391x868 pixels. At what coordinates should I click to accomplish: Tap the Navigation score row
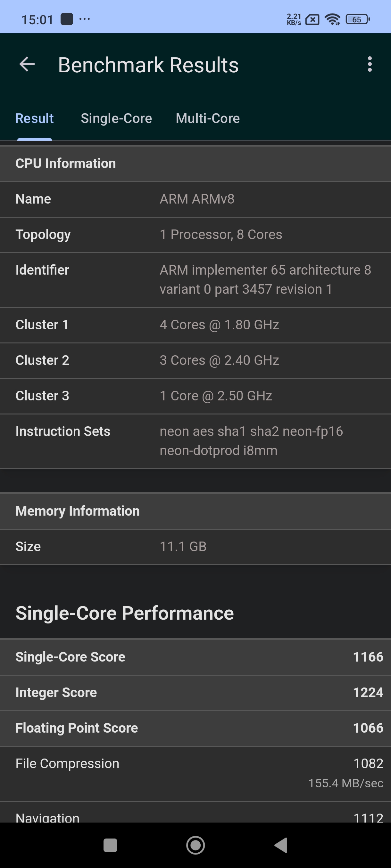pyautogui.click(x=195, y=816)
